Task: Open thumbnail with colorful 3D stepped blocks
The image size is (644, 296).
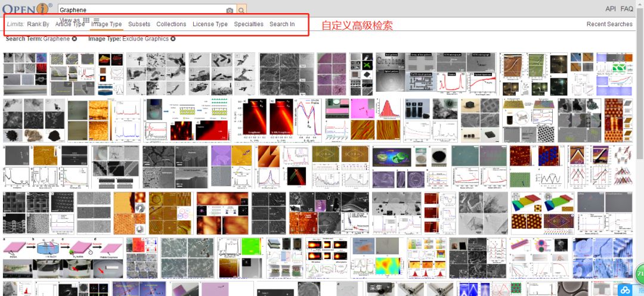Action: click(x=542, y=213)
